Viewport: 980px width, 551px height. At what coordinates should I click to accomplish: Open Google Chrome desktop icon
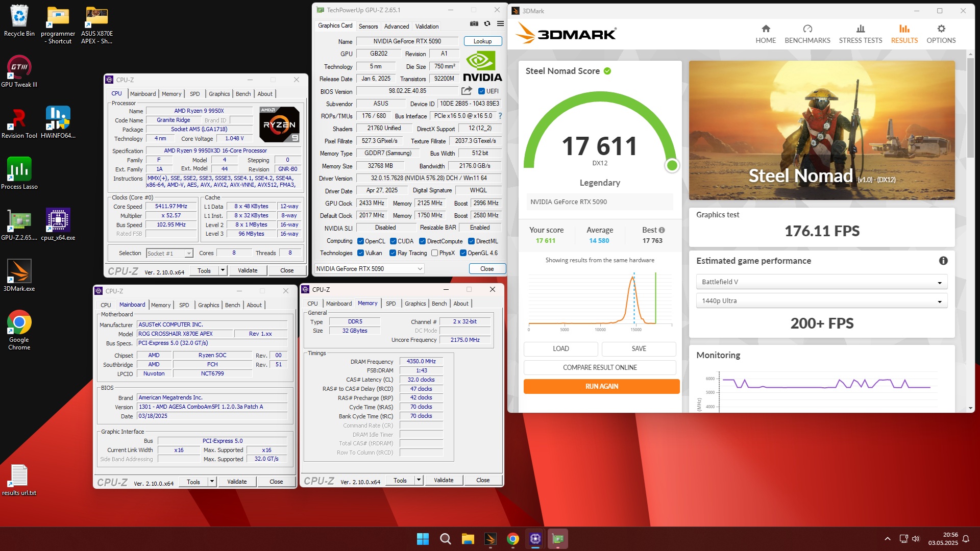[19, 330]
